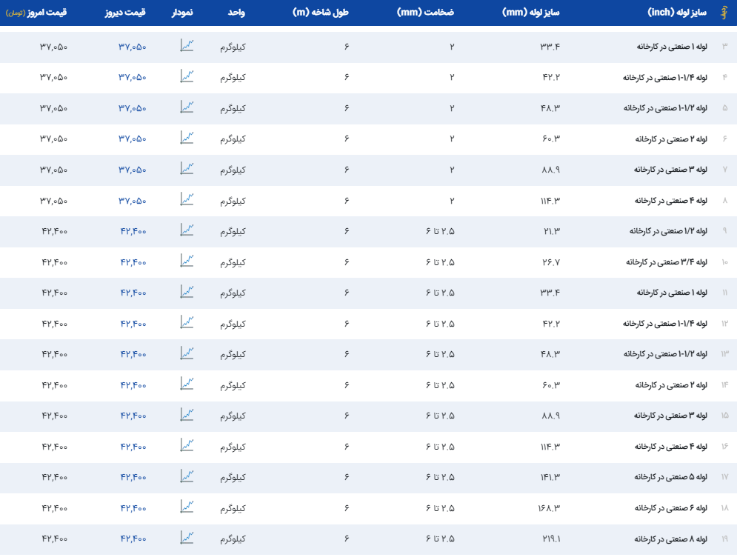Show chart for 3-inch pipe, 2 mm thickness
Viewport: 737px width, 560px height.
pos(187,169)
